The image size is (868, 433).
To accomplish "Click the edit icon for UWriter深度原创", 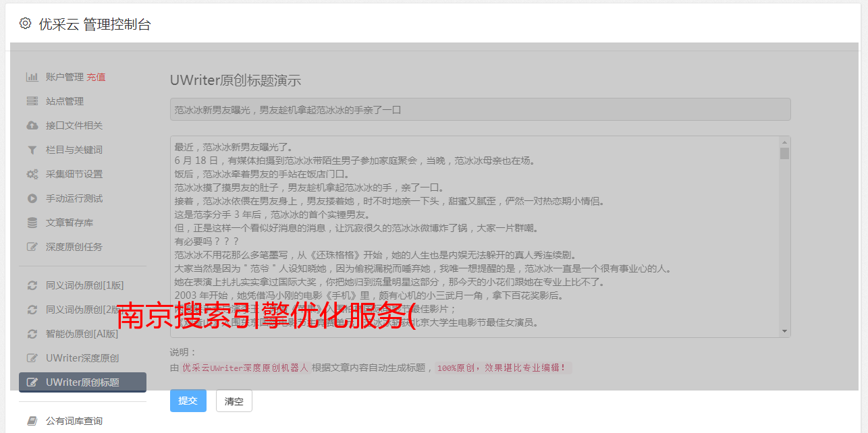I will pos(32,358).
